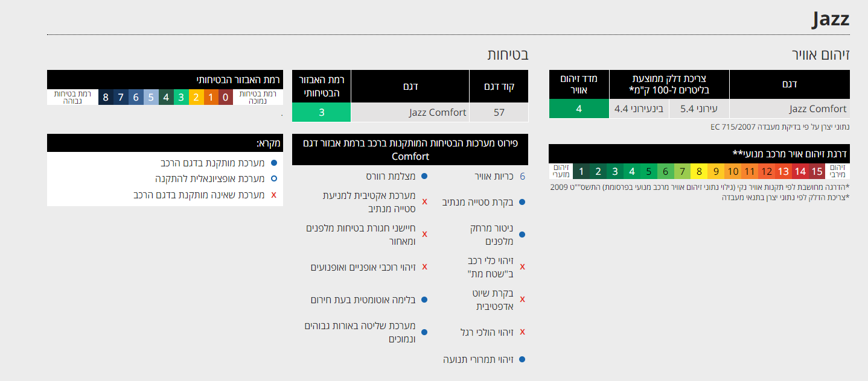Click the blue dot beside ניטור מרחק מלפנים
The image size is (868, 381).
[x=522, y=235]
